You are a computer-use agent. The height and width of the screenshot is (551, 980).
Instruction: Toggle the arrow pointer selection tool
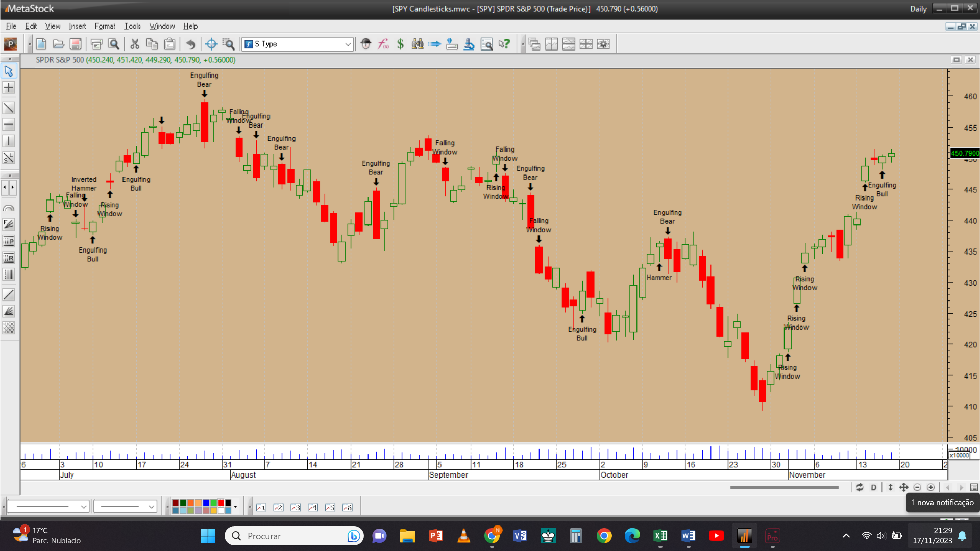click(x=9, y=71)
